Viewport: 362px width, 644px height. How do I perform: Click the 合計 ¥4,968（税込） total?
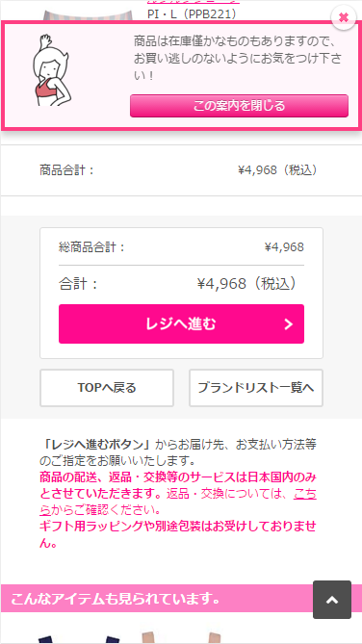(181, 284)
